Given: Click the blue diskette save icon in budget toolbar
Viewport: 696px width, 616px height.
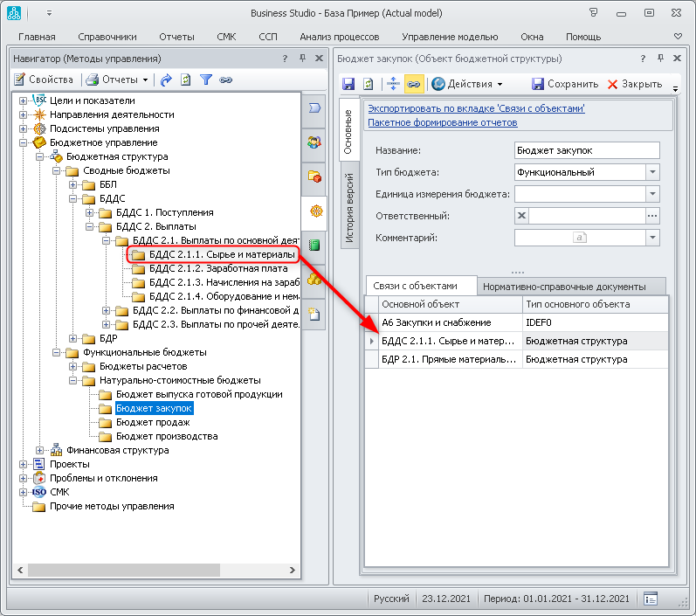Looking at the screenshot, I should [x=348, y=84].
